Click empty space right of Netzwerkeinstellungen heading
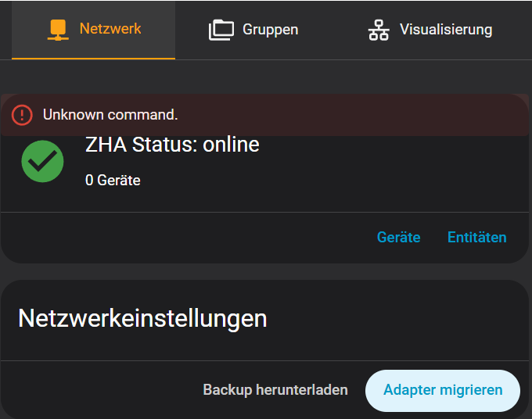The width and height of the screenshot is (532, 419). coord(399,318)
